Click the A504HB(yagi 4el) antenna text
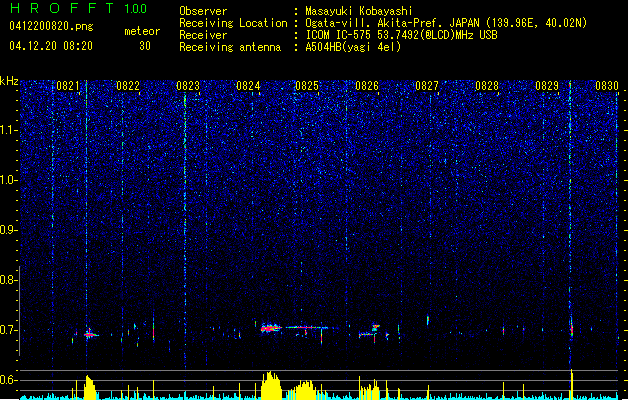This screenshot has height=400, width=629. (353, 47)
